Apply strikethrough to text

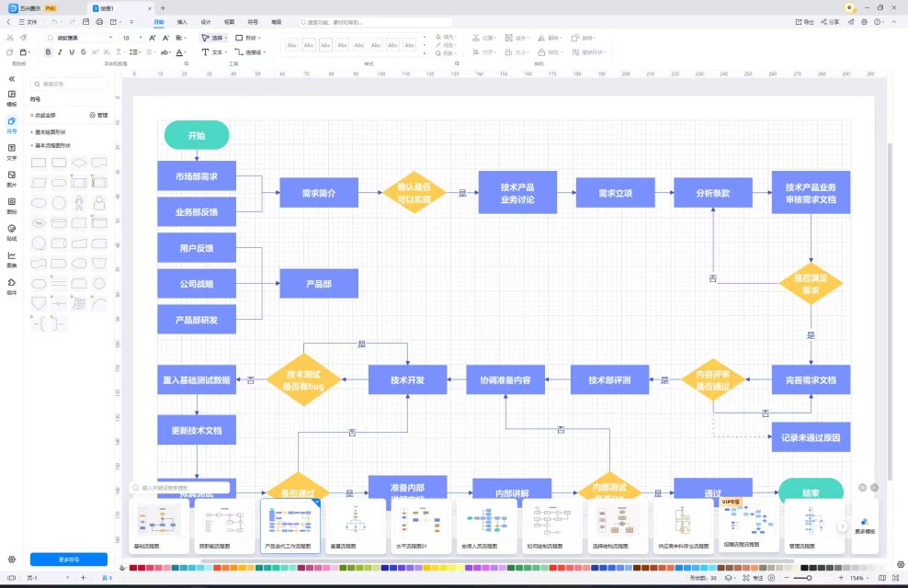pyautogui.click(x=84, y=52)
